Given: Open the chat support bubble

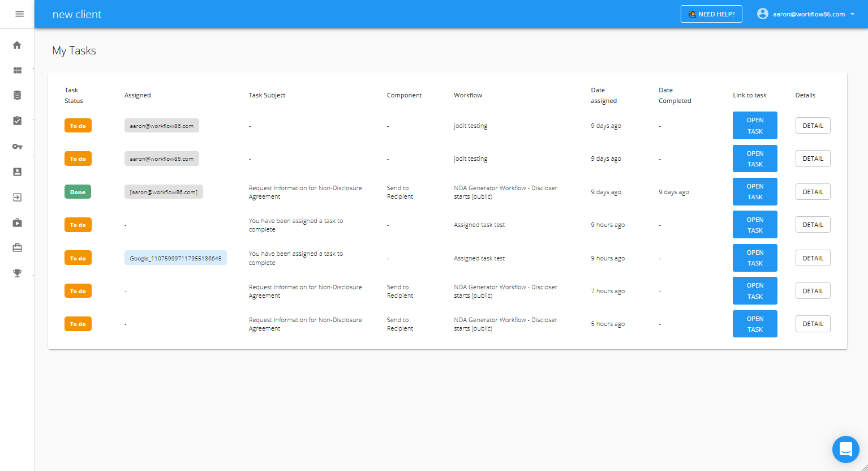Looking at the screenshot, I should coord(845,449).
